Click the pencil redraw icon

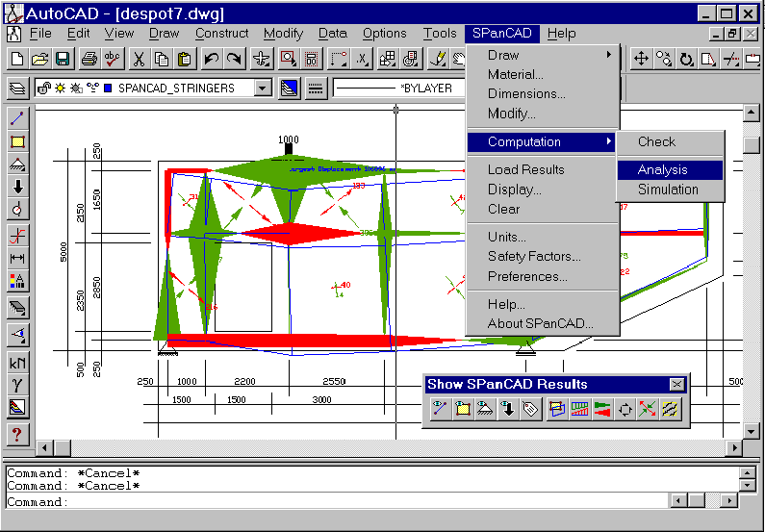[x=438, y=60]
